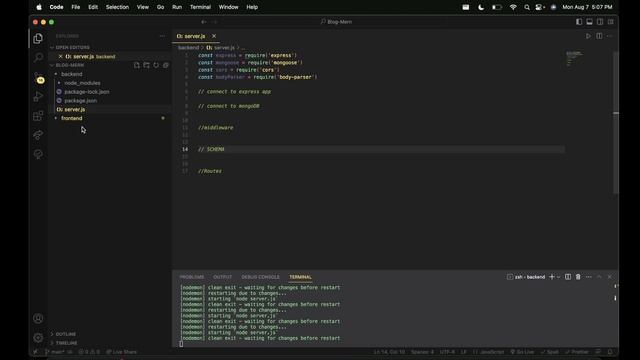
Task: Go back using navigation arrow in title bar
Action: (x=203, y=22)
